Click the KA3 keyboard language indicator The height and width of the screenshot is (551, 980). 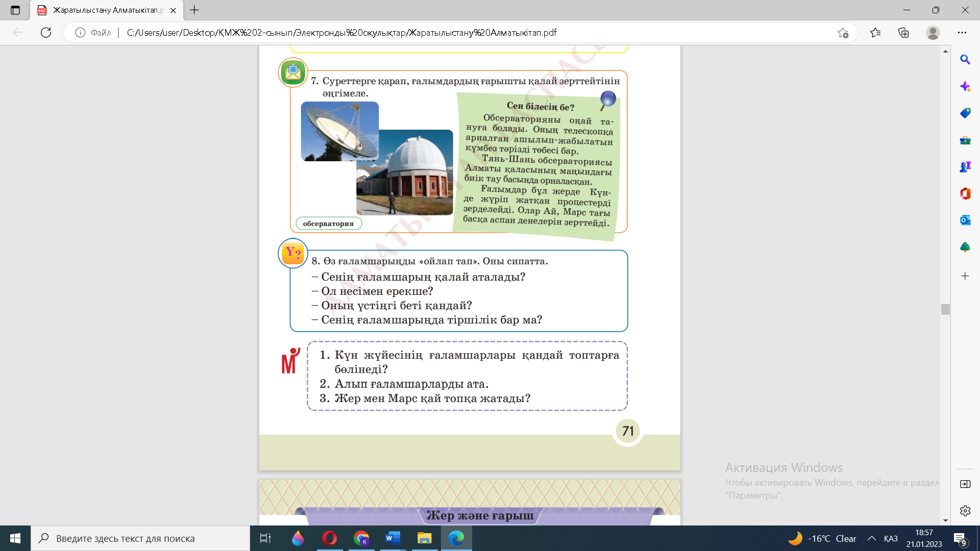pos(891,538)
